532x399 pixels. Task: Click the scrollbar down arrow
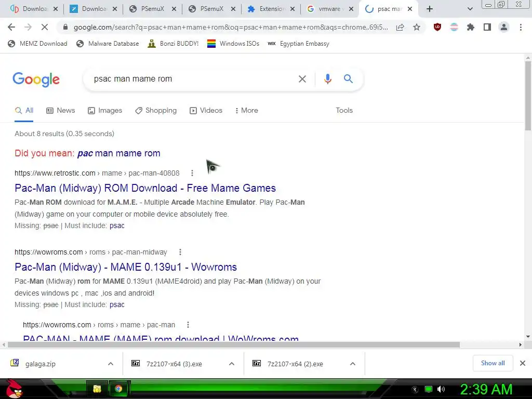tap(528, 337)
